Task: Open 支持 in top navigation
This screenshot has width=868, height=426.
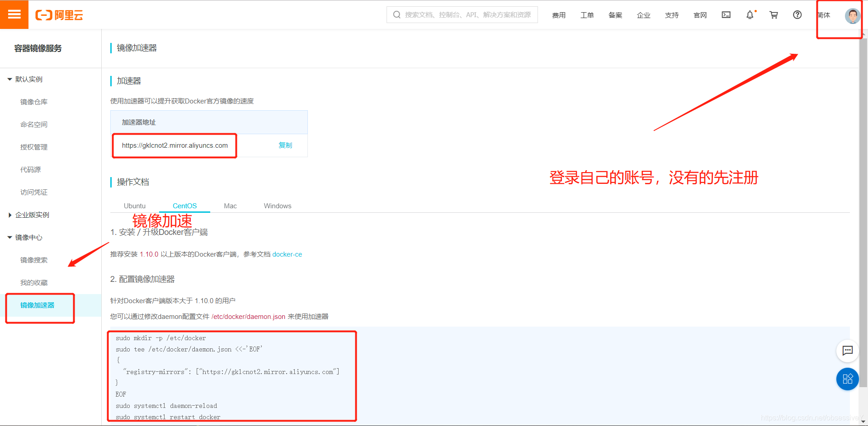Action: (x=672, y=15)
